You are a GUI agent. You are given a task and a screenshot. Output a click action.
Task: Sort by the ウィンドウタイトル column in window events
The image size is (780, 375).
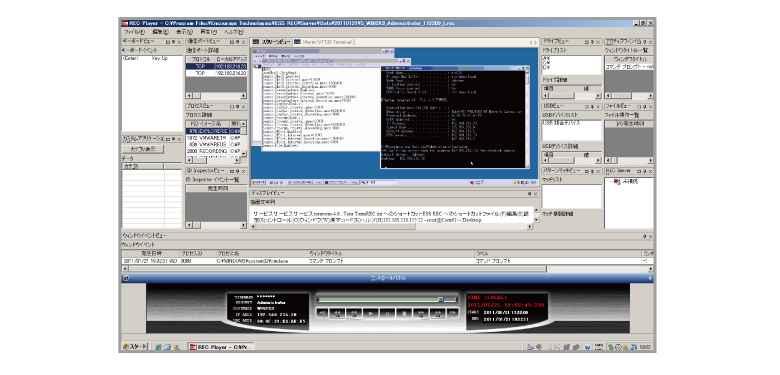[391, 254]
